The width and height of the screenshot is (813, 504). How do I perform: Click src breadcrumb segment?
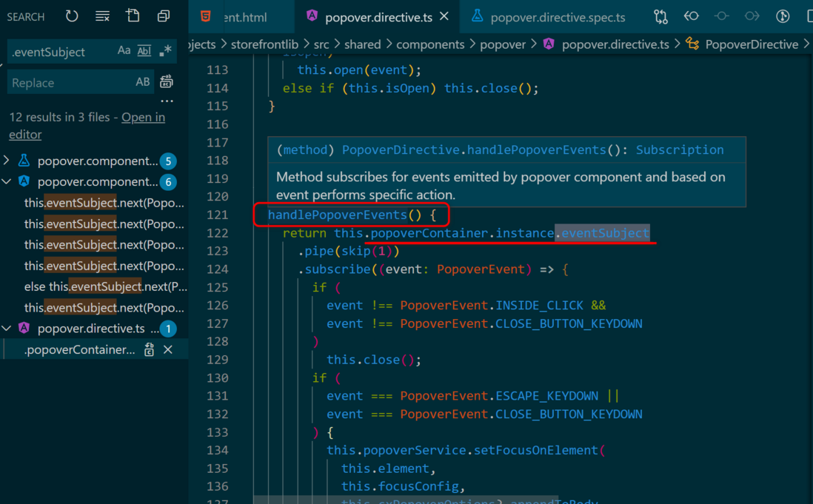pos(321,44)
